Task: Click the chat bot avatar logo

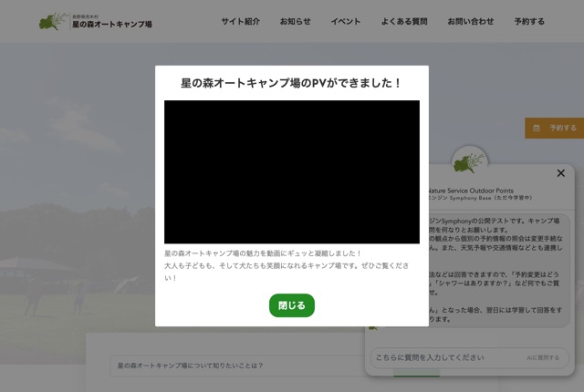Action: pos(469,163)
